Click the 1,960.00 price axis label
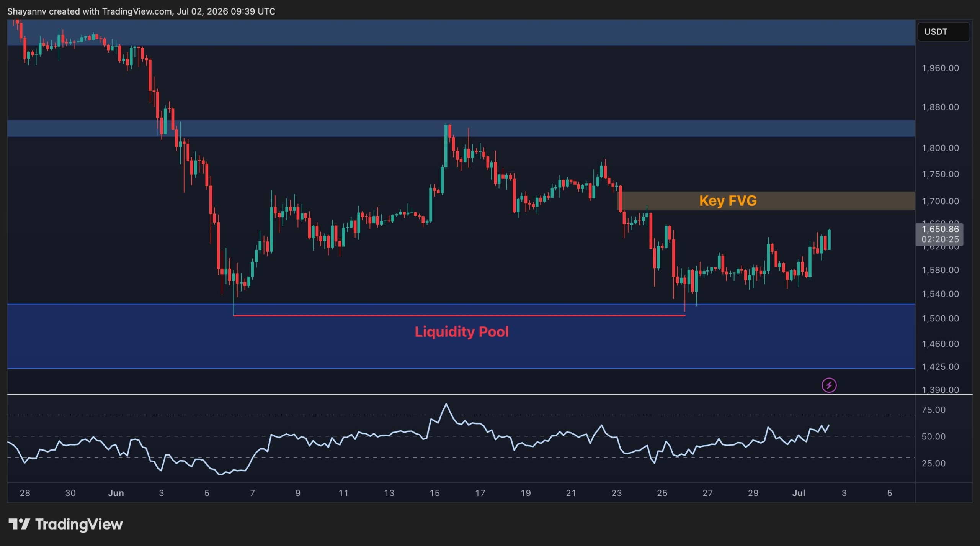This screenshot has height=546, width=980. (940, 68)
